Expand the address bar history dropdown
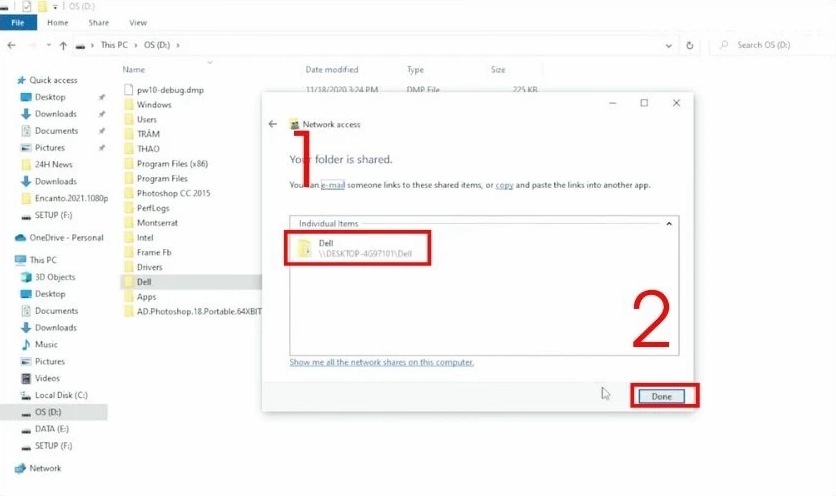 click(x=669, y=45)
